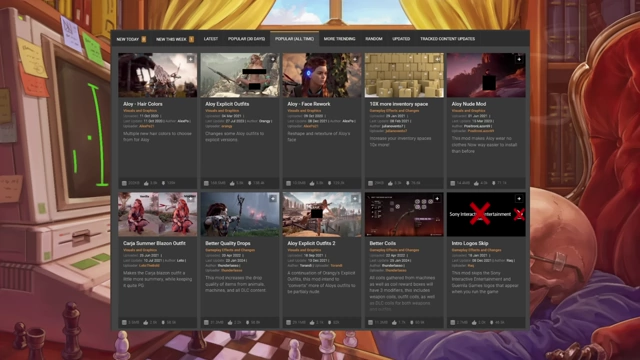The height and width of the screenshot is (360, 640).
Task: Open the Popular (30 Days) tab
Action: [246, 39]
